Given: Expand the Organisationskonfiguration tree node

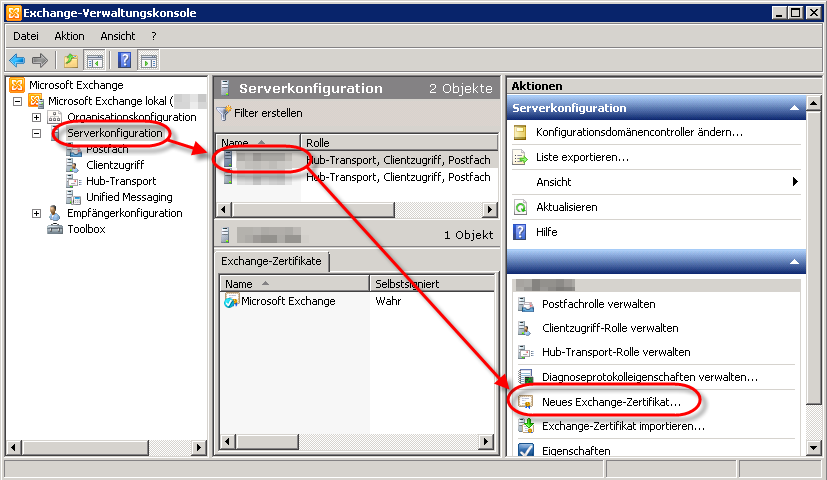Looking at the screenshot, I should coord(37,117).
